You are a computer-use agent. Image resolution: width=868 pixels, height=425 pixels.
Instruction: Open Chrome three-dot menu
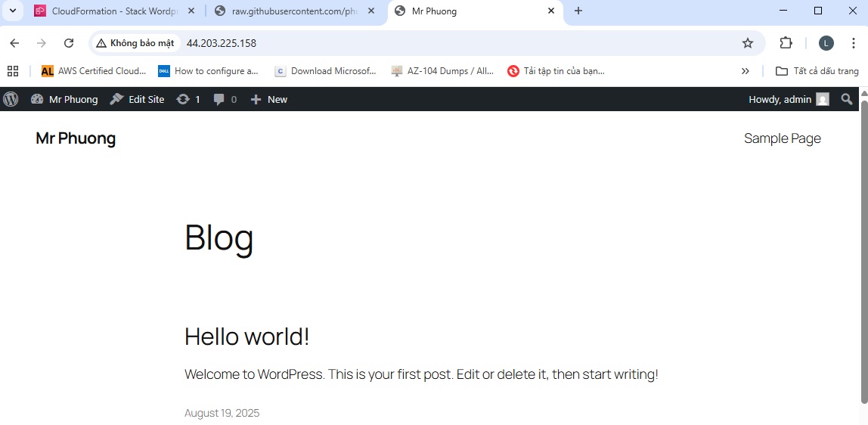pyautogui.click(x=853, y=43)
